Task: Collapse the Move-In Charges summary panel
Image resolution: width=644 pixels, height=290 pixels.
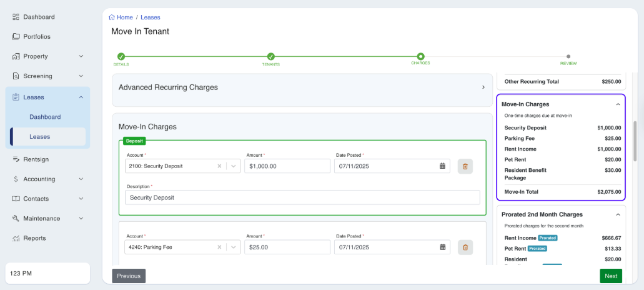Action: (618, 104)
